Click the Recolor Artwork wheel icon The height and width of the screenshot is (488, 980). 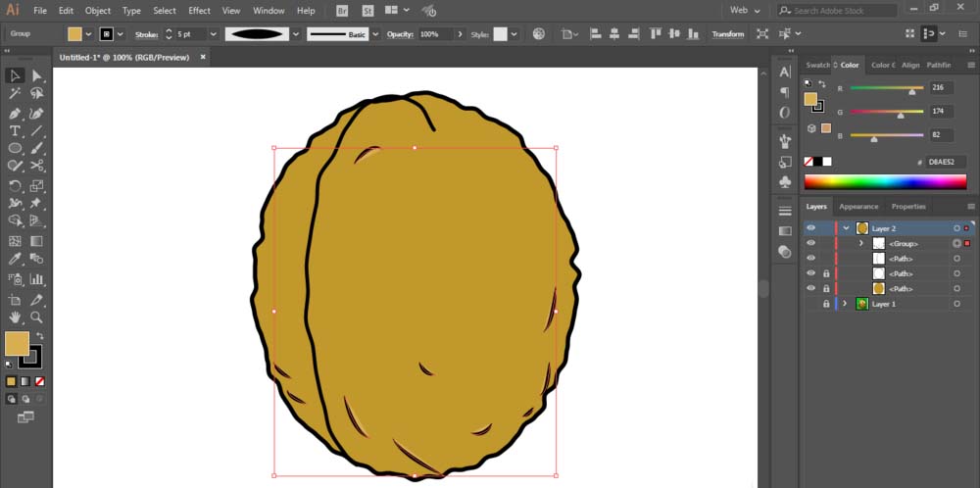tap(538, 33)
